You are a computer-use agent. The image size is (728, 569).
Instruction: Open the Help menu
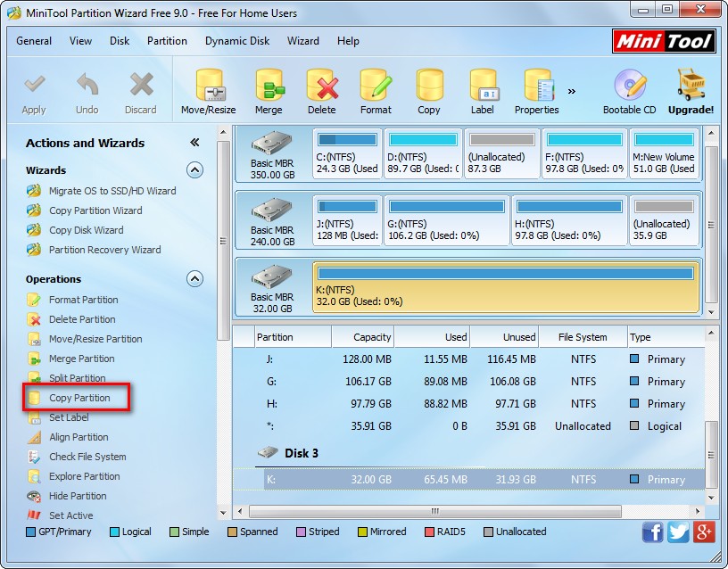pos(348,41)
